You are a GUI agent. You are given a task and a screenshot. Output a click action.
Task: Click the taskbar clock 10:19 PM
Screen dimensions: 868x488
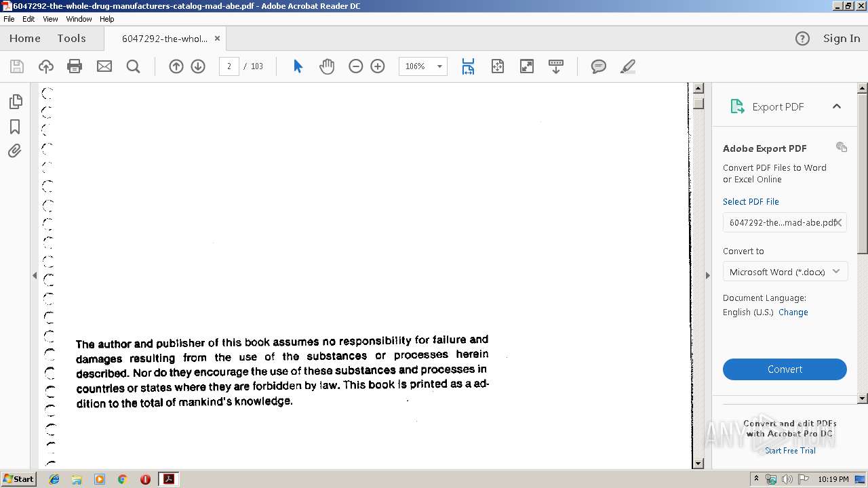coord(833,479)
